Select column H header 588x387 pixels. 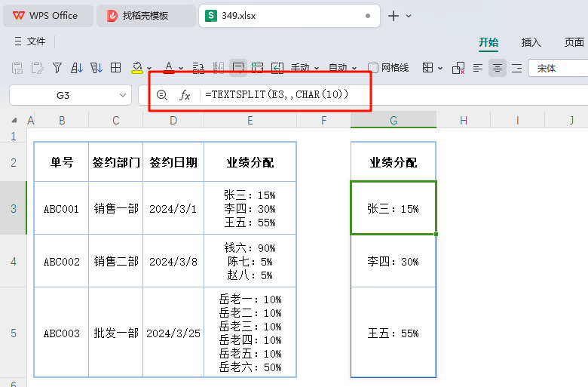464,121
